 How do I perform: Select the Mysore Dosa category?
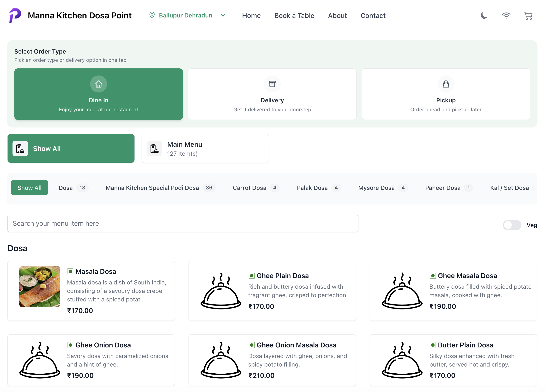pyautogui.click(x=383, y=188)
